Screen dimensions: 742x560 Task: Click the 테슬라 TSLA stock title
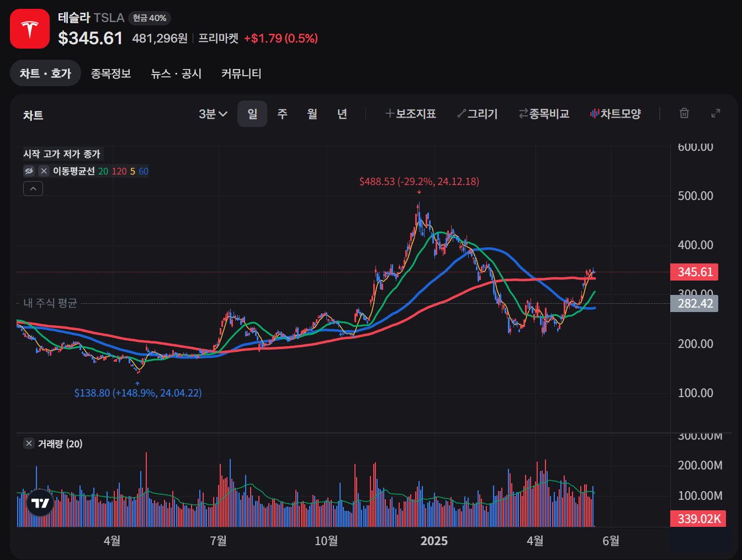[91, 18]
